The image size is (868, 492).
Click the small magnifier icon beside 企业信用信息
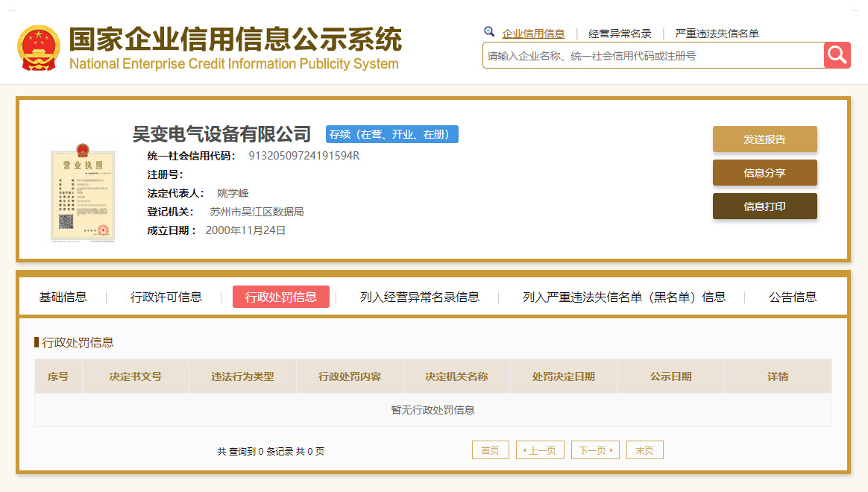pos(488,31)
